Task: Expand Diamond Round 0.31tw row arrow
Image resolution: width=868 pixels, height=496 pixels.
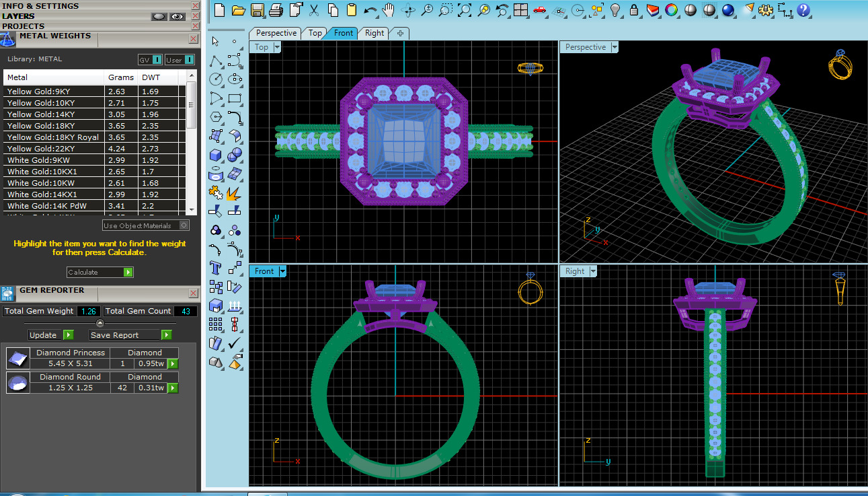Action: [173, 388]
